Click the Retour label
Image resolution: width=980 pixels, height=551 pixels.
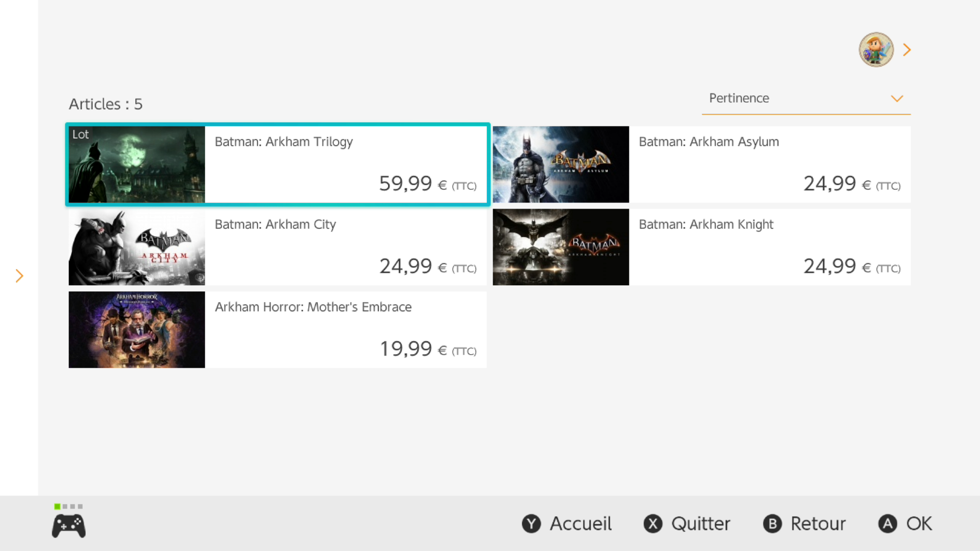[818, 523]
